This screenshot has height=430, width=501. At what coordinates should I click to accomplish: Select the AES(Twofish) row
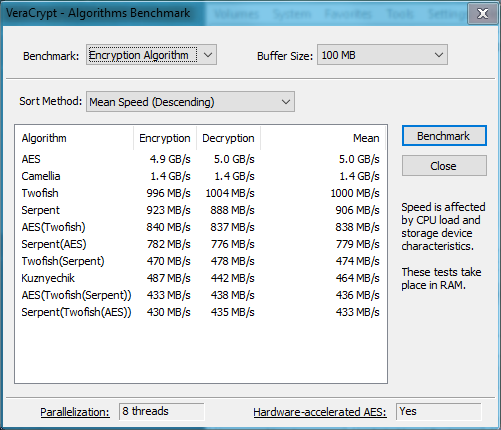click(200, 227)
